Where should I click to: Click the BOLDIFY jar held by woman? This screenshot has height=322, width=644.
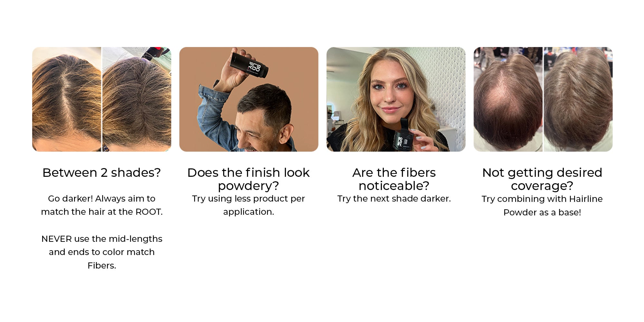click(402, 135)
